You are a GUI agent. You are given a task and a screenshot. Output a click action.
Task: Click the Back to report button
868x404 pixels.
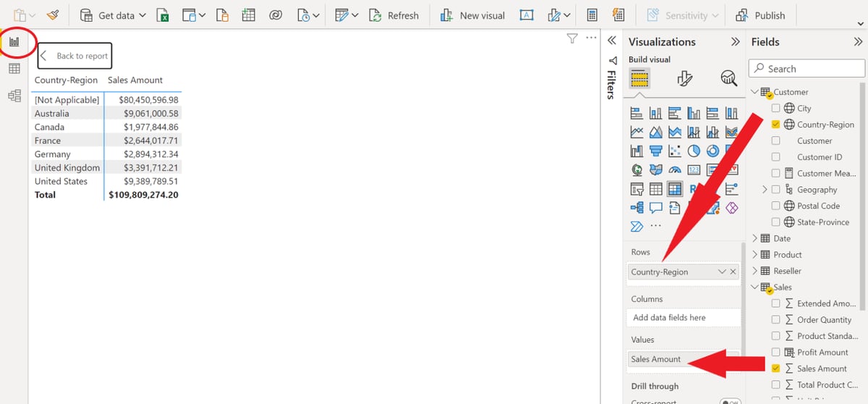pyautogui.click(x=75, y=56)
